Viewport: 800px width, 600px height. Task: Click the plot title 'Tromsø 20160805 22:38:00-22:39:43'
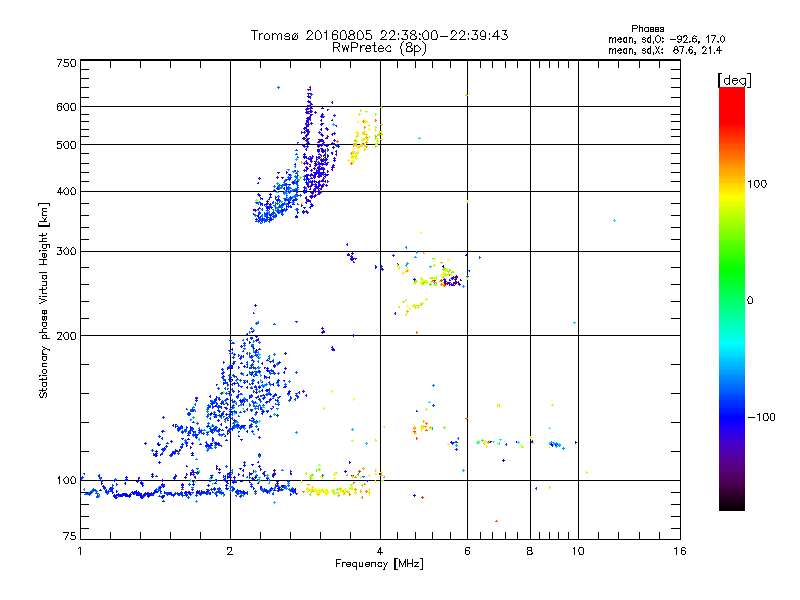tap(379, 35)
